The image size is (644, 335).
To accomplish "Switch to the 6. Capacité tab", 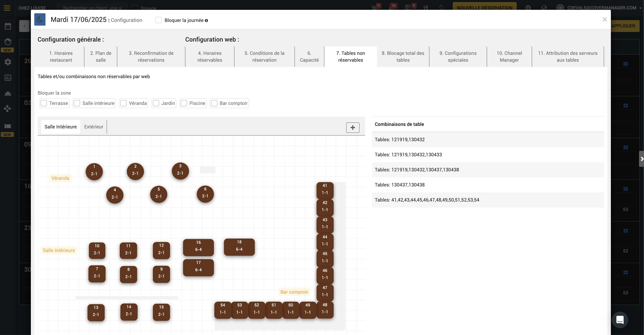I will click(309, 56).
